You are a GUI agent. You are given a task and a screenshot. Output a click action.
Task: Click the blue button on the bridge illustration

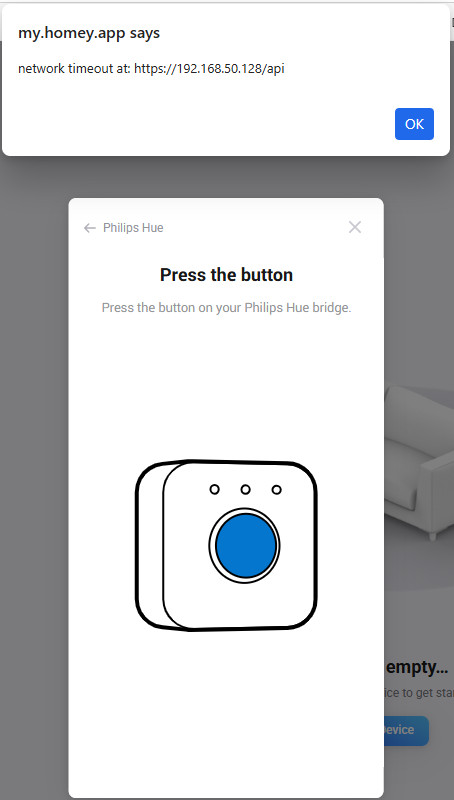pyautogui.click(x=246, y=545)
